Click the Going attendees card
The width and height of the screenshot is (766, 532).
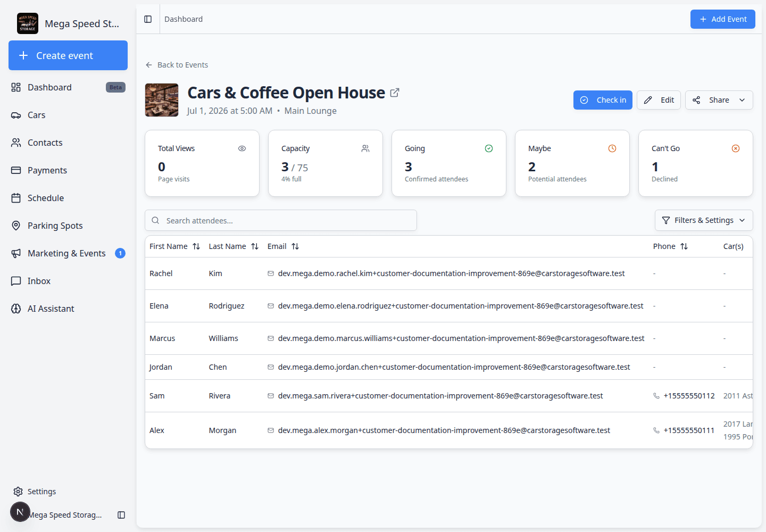point(449,163)
